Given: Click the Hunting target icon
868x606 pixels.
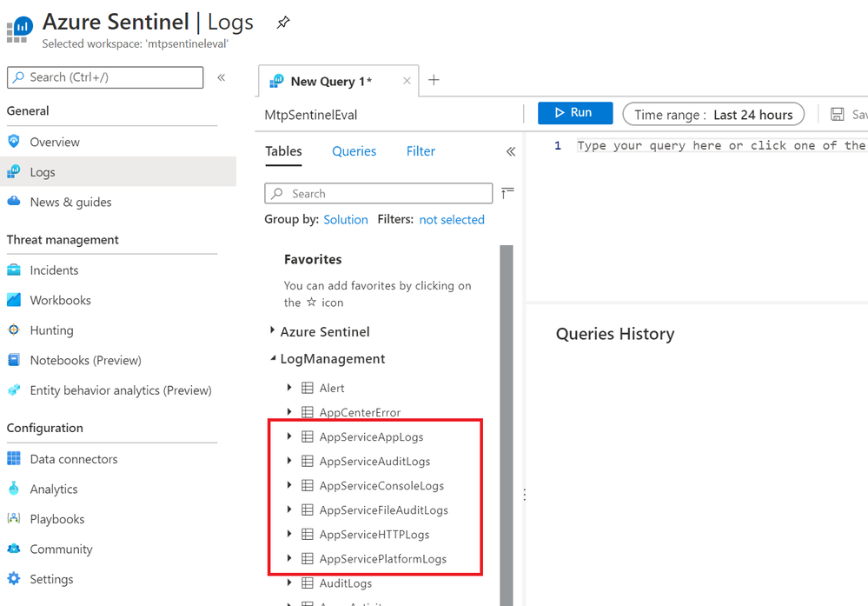Looking at the screenshot, I should (14, 330).
